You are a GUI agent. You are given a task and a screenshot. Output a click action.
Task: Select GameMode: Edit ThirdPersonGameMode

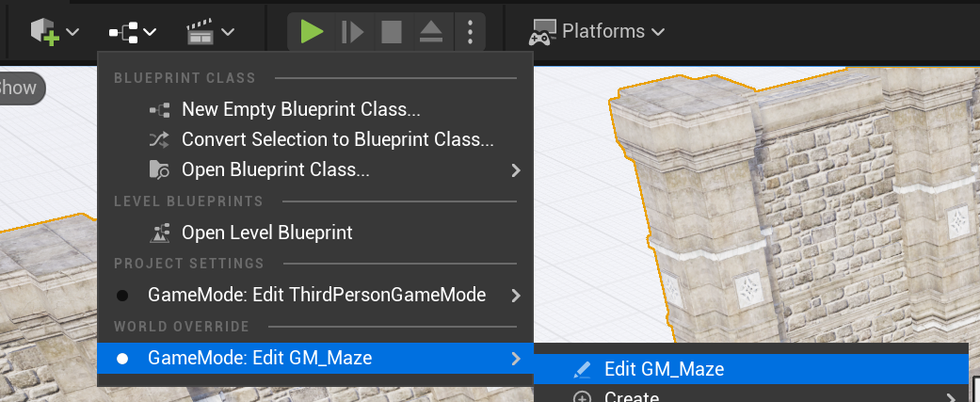315,295
